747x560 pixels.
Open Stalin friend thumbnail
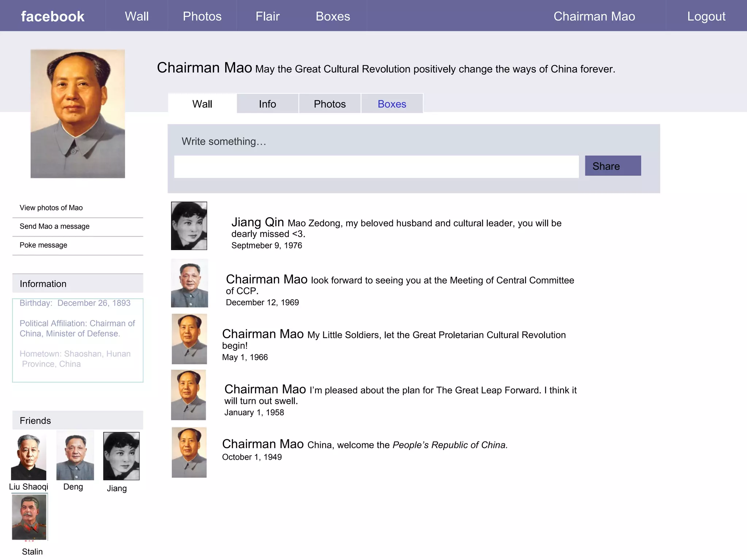[x=30, y=517]
